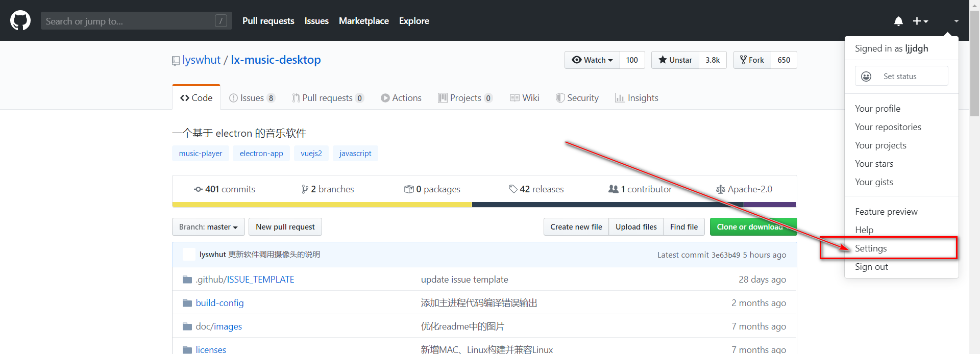Open the plus create-new dropdown
This screenshot has width=980, height=354.
pyautogui.click(x=920, y=21)
